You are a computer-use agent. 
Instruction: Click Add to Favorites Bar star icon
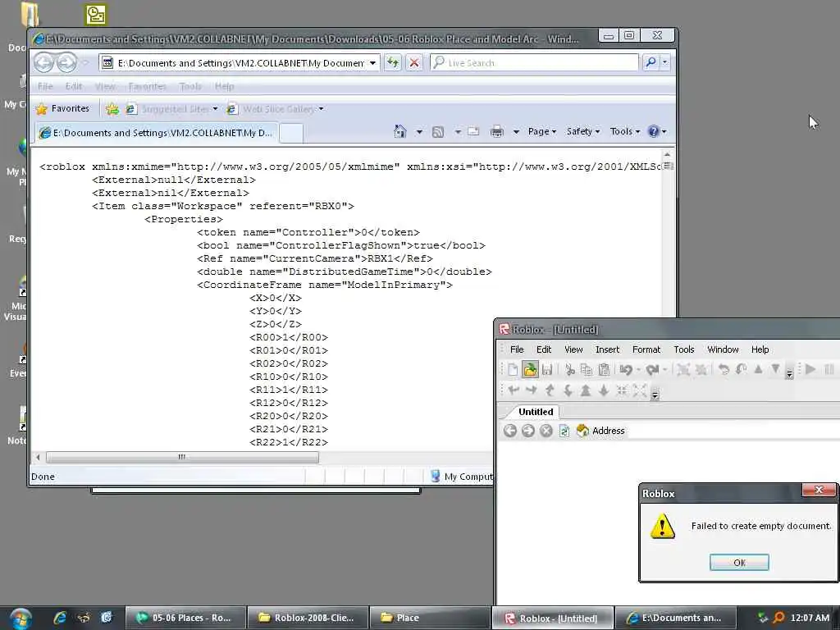112,109
